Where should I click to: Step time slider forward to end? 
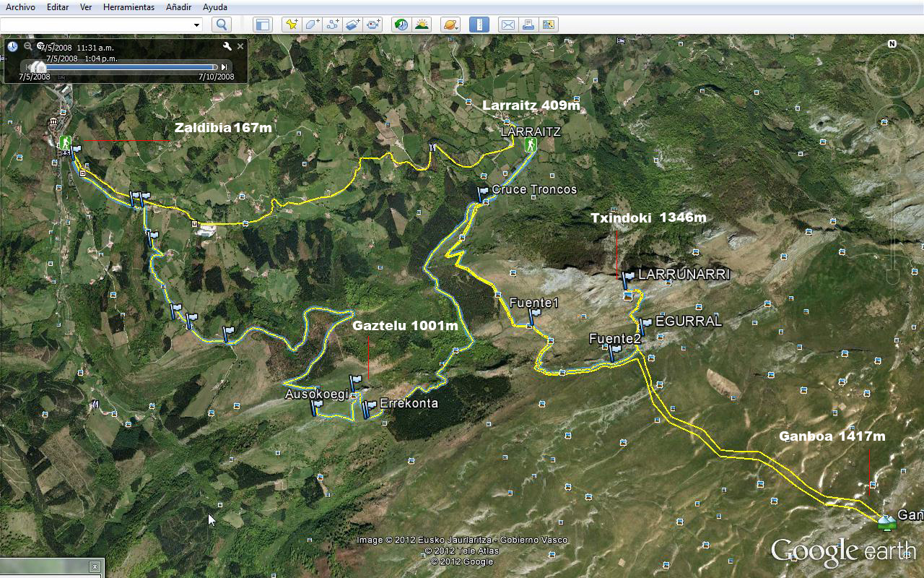(x=225, y=67)
